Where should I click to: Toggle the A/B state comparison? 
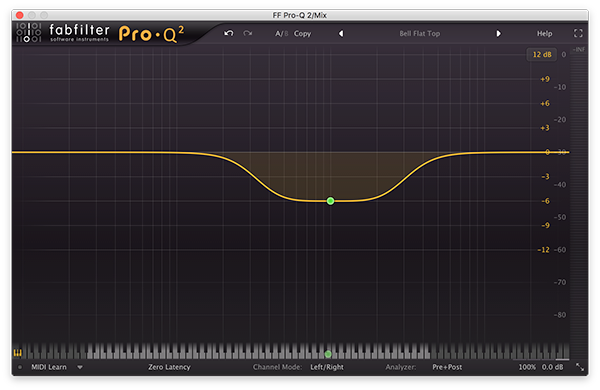[282, 34]
